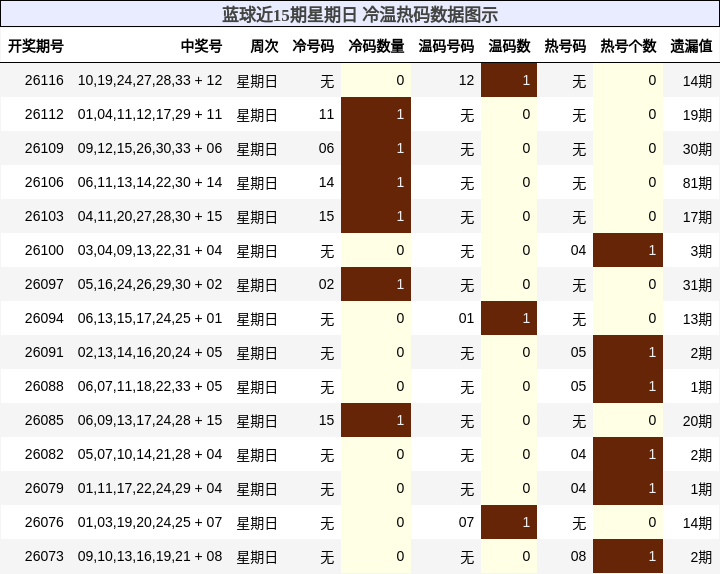
Task: Click the 温码号码 column header
Action: 446,46
